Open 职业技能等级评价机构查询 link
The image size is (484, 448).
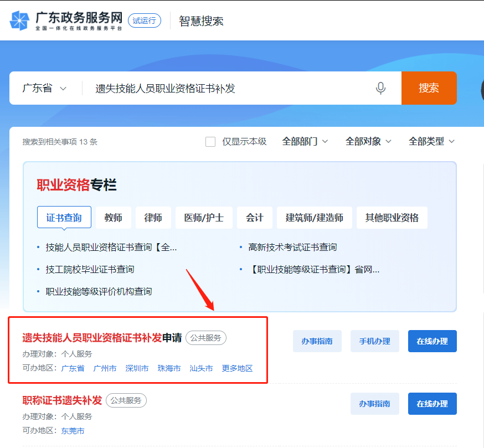[99, 291]
